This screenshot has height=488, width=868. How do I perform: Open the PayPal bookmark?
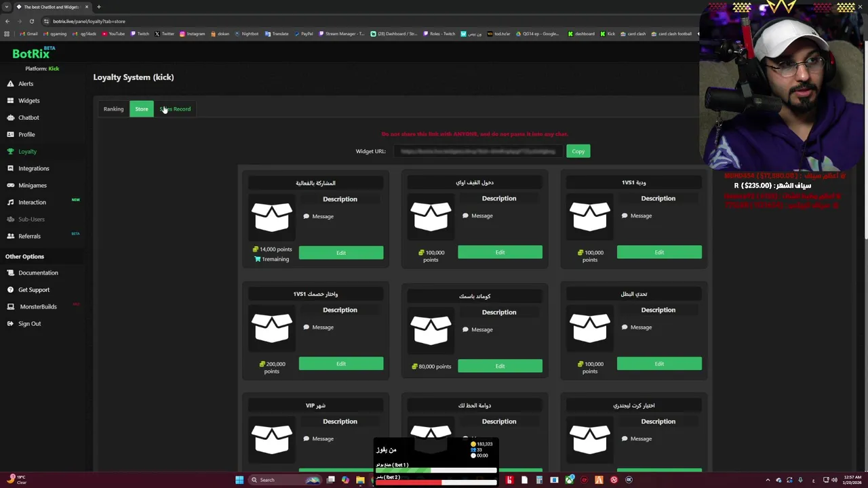click(303, 34)
